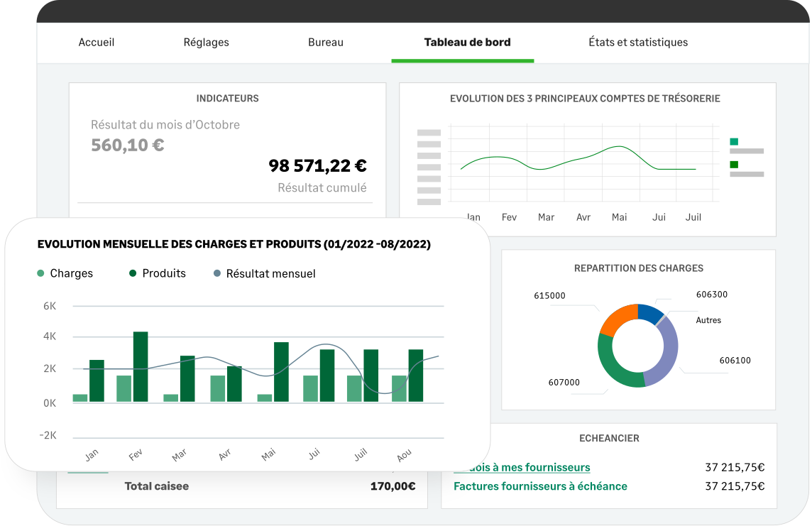Click the Charges bar for Avr
Viewport: 812px width, 526px height.
pos(217,388)
